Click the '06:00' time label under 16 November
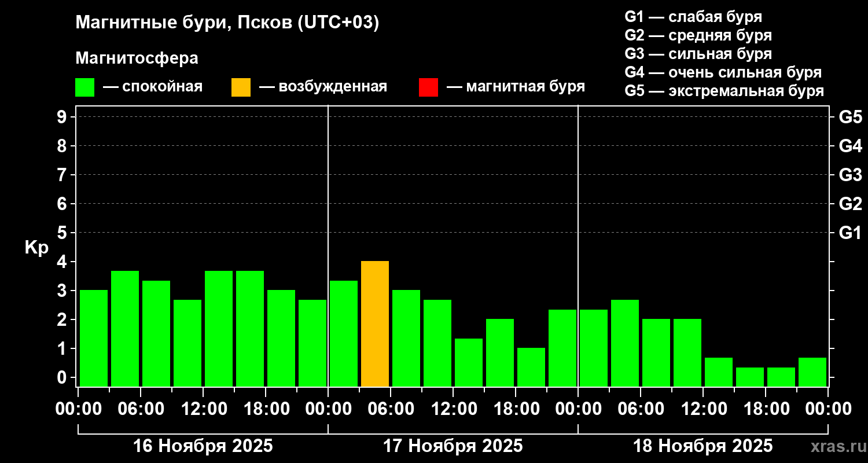868x463 pixels. click(x=141, y=409)
